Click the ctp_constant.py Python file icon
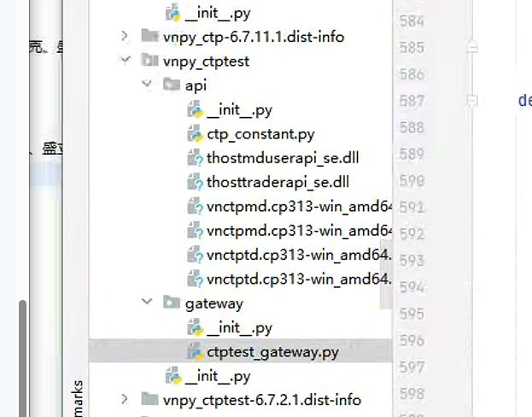Screen dimensions: 532x417 pos(195,134)
